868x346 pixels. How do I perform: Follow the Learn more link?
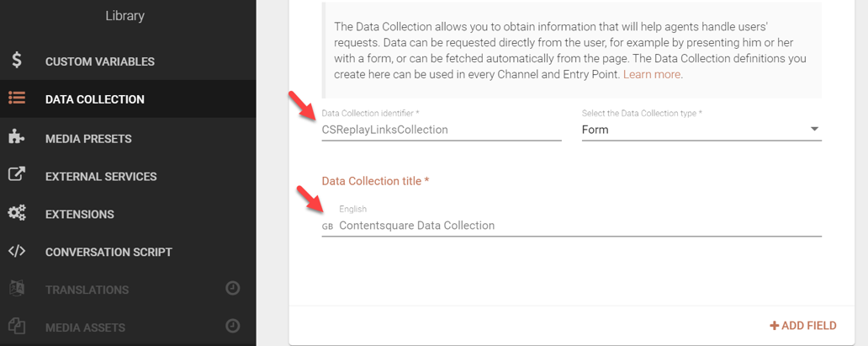click(x=653, y=74)
